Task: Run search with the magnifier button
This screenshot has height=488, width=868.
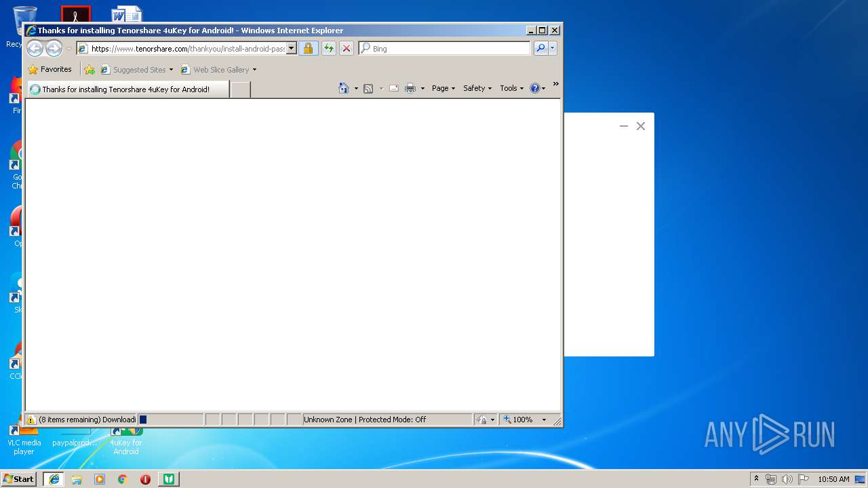Action: click(x=540, y=48)
